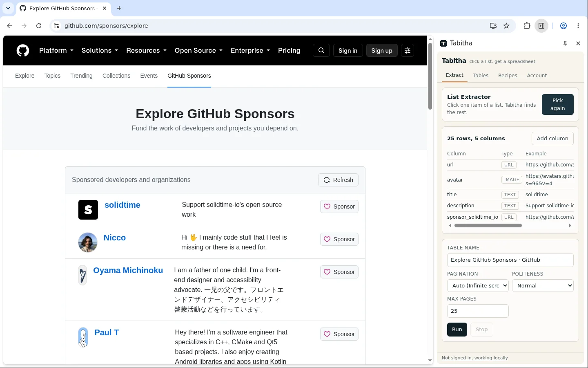Click the browser forward arrow
Viewport: 588px width, 368px height.
click(x=24, y=26)
